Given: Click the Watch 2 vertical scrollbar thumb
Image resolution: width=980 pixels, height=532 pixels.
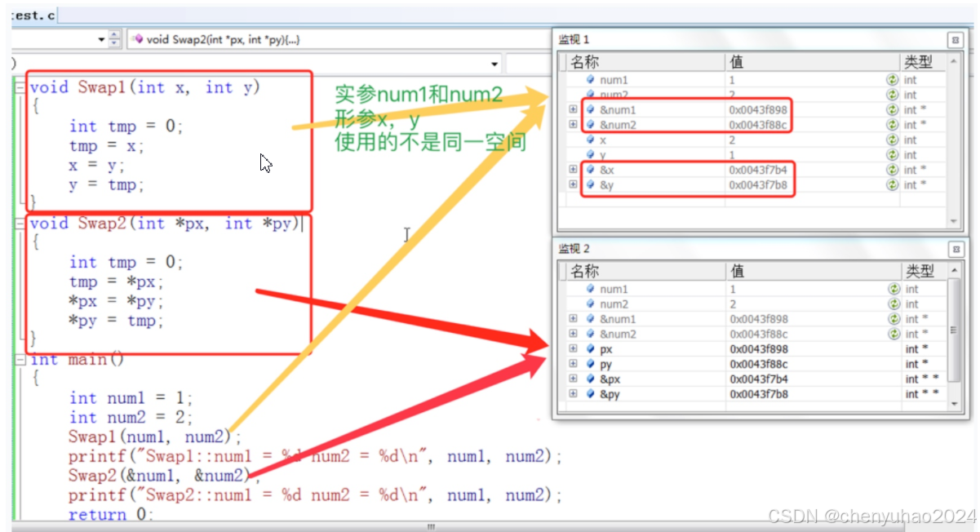Looking at the screenshot, I should click(954, 330).
